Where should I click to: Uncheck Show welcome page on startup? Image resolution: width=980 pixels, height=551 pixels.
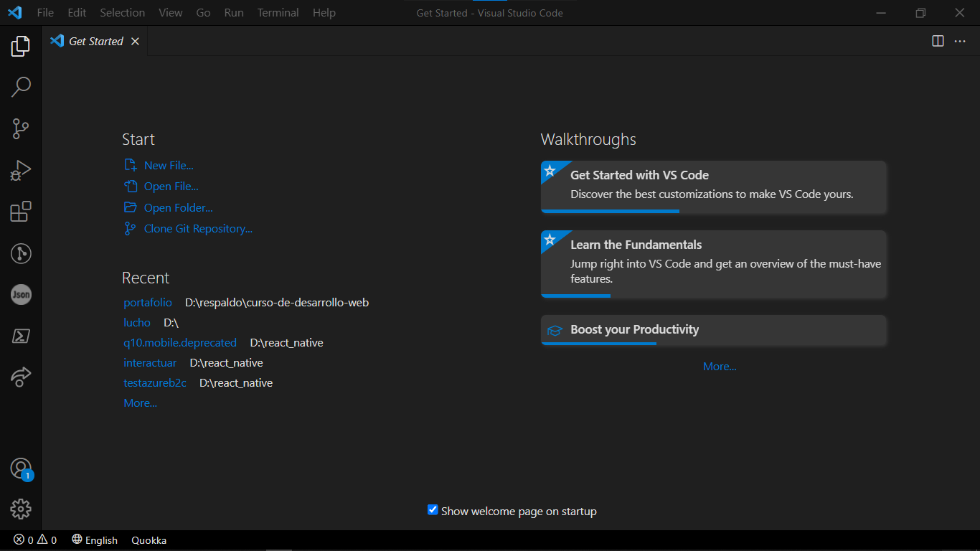(433, 510)
